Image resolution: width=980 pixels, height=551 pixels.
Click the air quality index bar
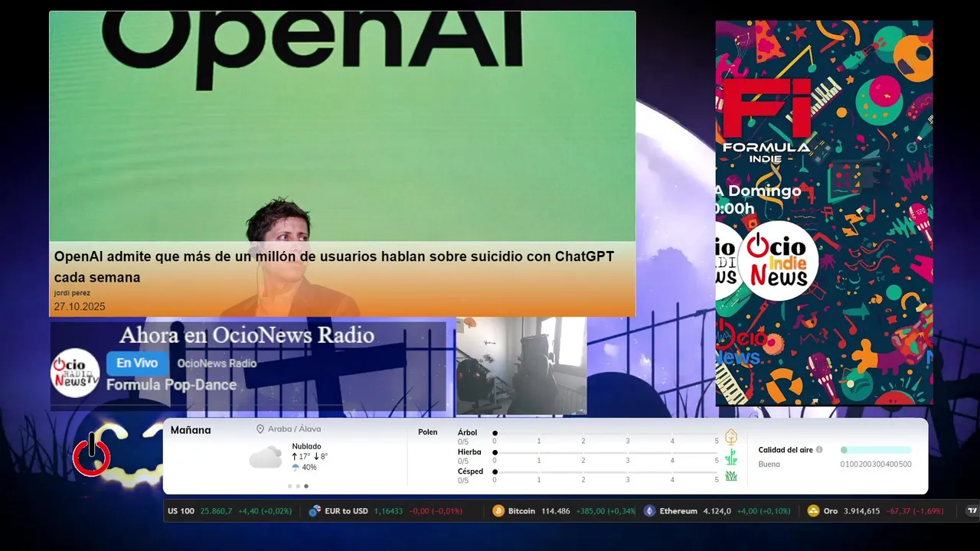click(876, 450)
